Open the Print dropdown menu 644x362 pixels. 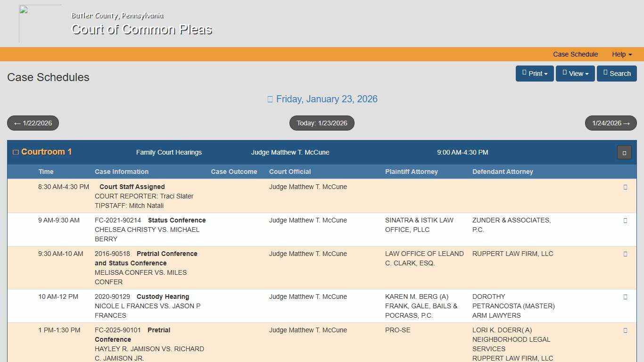pos(535,74)
